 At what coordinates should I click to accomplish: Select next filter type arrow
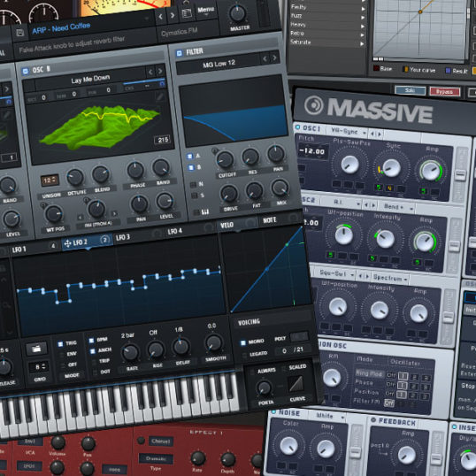(274, 58)
